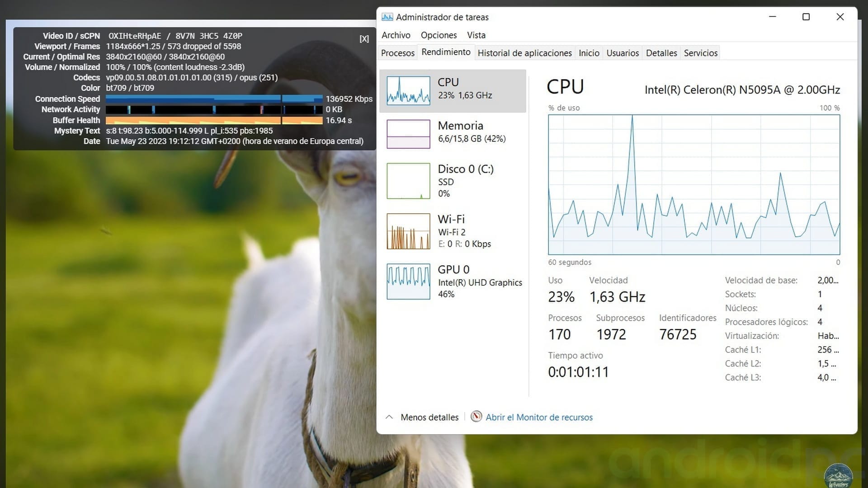Select the GPU 0 mini graph thumbnail

pos(408,282)
